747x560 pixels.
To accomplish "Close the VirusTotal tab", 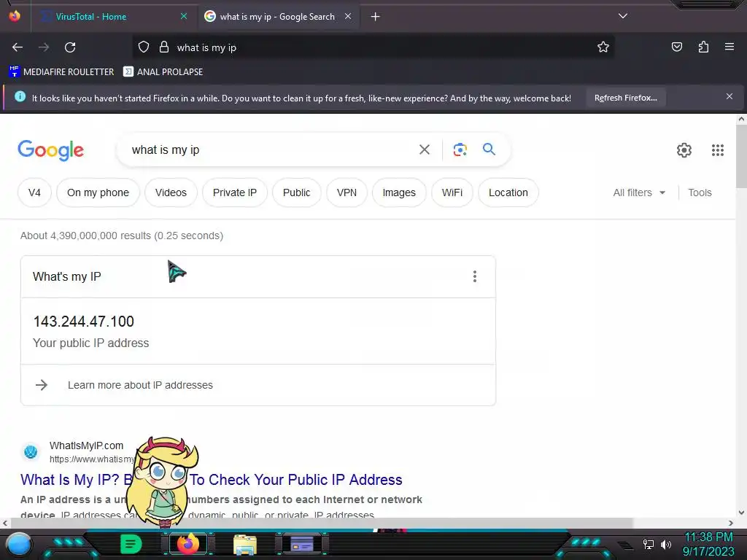I will (x=184, y=16).
